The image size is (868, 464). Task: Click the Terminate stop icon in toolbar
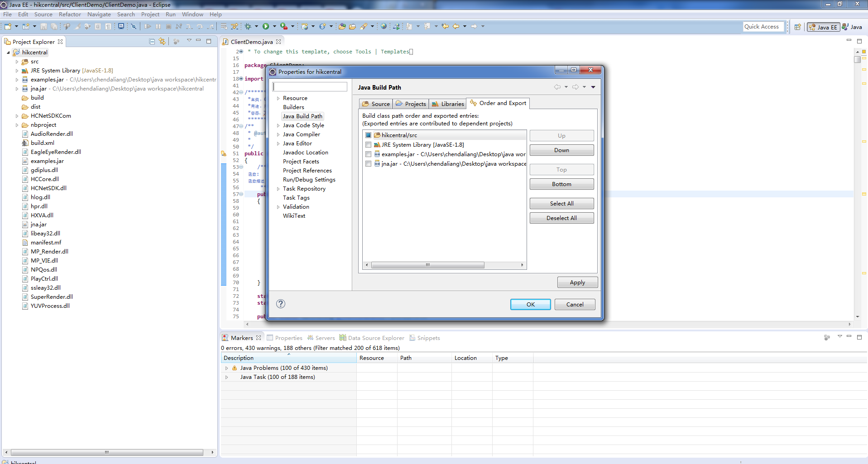[168, 26]
